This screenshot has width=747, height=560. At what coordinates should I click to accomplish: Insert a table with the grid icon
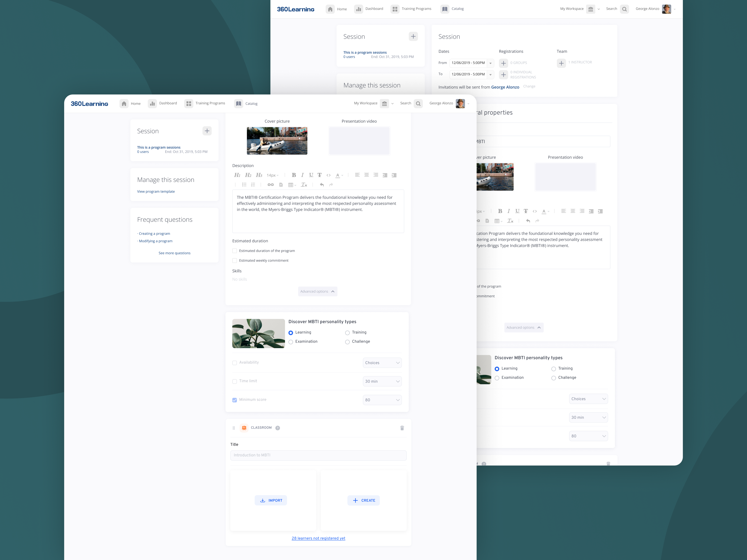coord(291,185)
